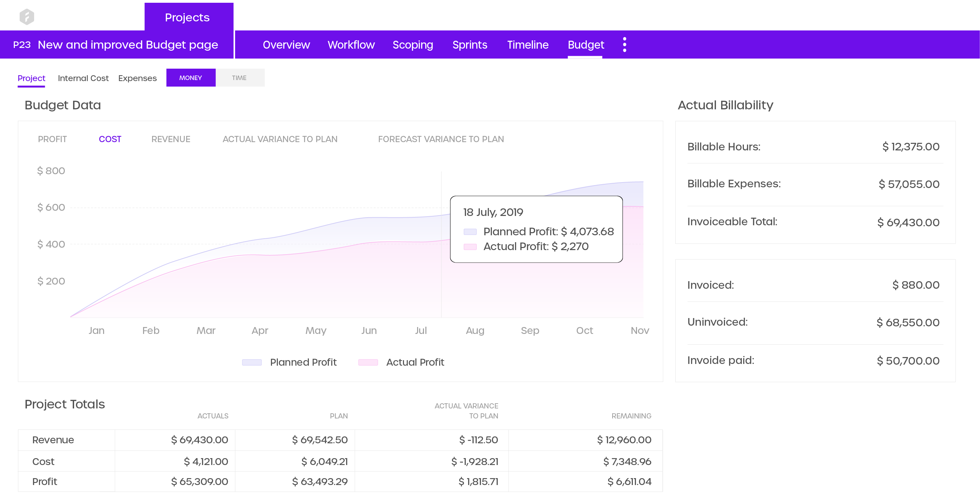Open the Projects top tab
The image size is (980, 504).
(x=187, y=18)
